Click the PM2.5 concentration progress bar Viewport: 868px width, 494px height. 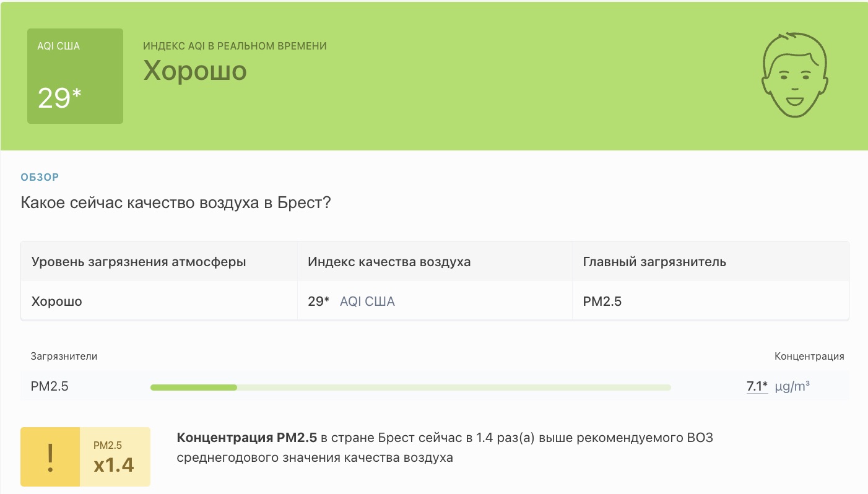pyautogui.click(x=410, y=387)
